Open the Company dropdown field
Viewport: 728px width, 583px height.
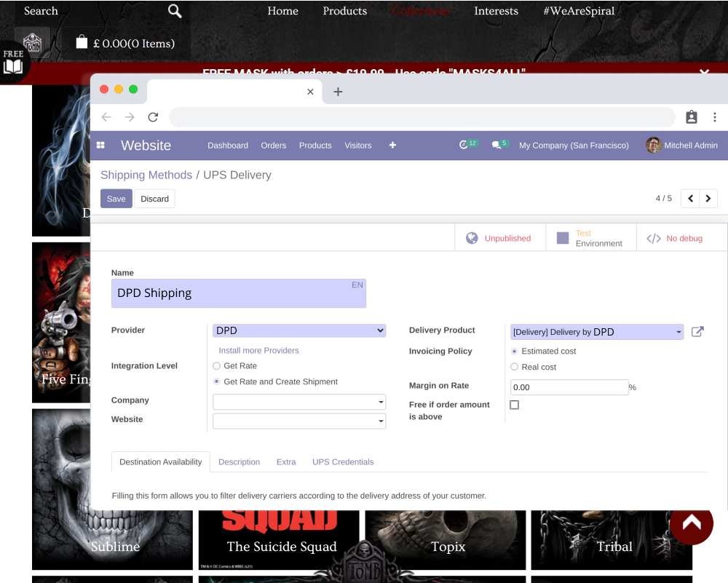(299, 402)
